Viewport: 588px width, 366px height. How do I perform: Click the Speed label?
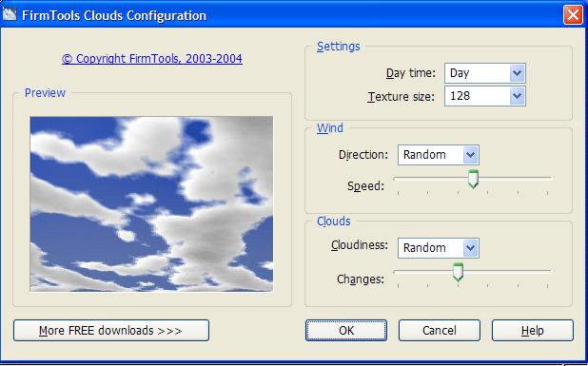pos(365,186)
